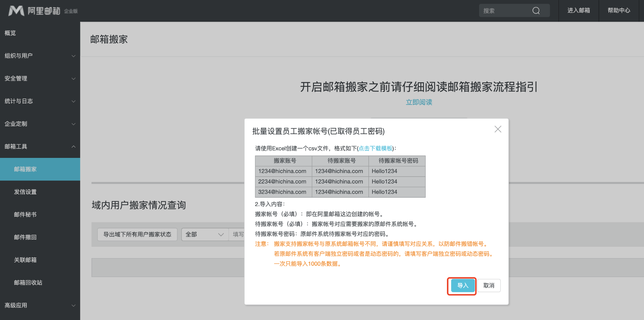Click the 取消 cancel button
The image size is (644, 320).
[489, 285]
